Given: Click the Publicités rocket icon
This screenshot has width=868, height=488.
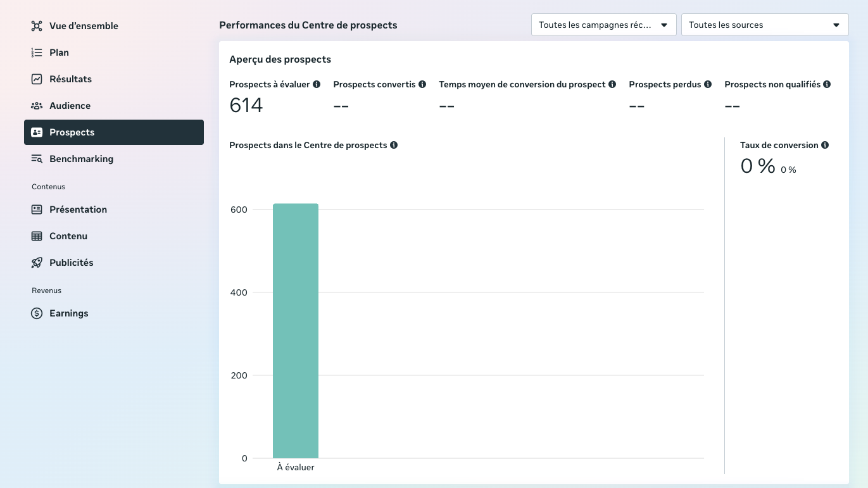Looking at the screenshot, I should click(37, 263).
